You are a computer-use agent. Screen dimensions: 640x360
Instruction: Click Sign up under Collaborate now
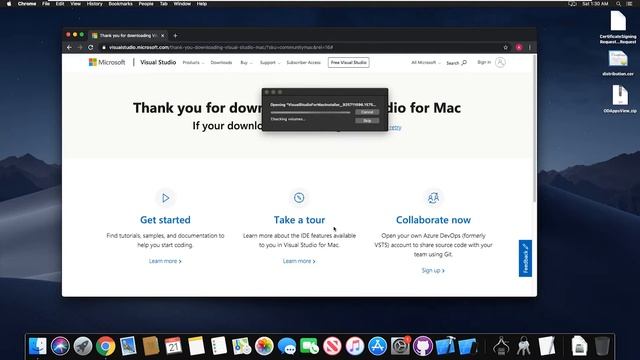pyautogui.click(x=433, y=270)
